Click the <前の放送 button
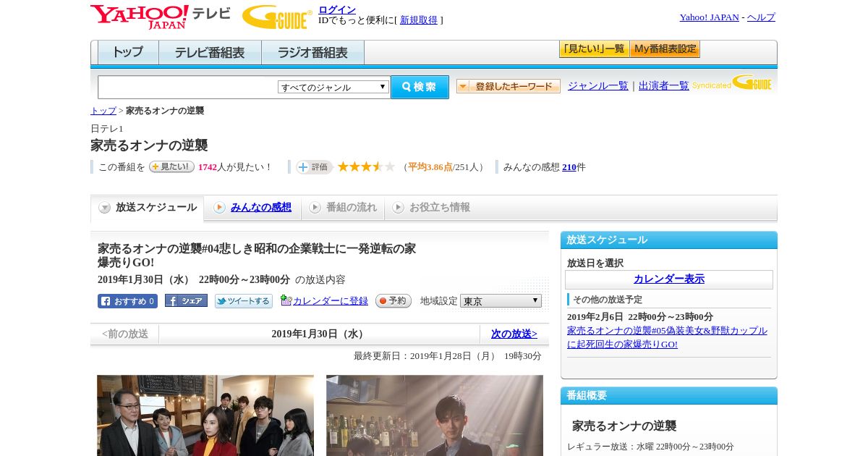Image resolution: width=868 pixels, height=456 pixels. click(125, 334)
